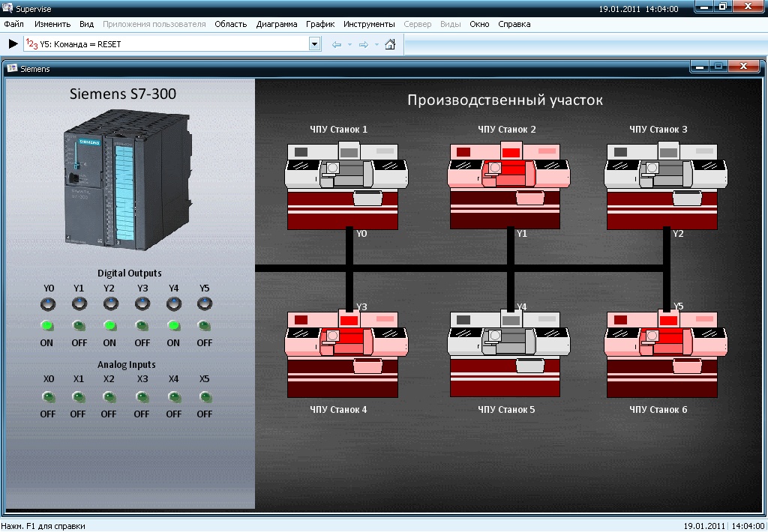Toggle the Y4 digital output push button
768x532 pixels.
174,304
